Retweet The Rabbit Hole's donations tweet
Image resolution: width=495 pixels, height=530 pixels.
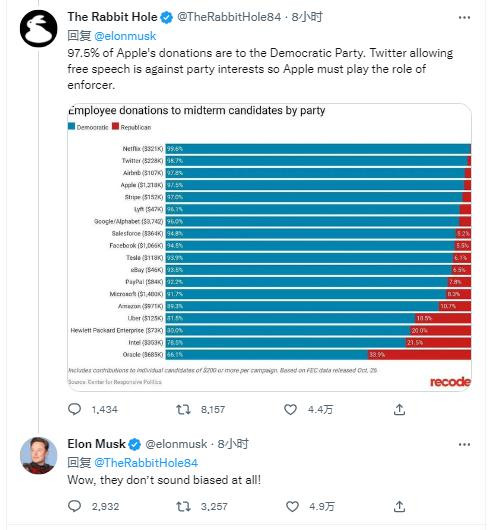(x=183, y=410)
